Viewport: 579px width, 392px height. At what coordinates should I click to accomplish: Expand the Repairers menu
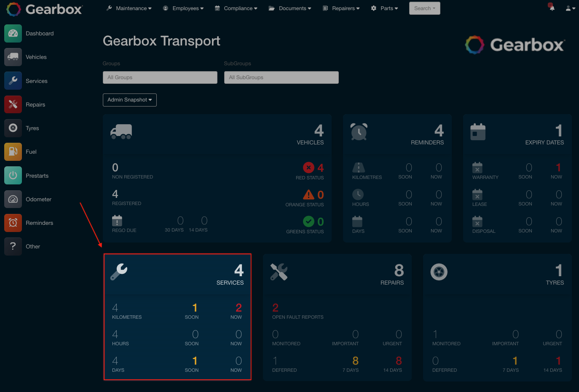point(341,8)
